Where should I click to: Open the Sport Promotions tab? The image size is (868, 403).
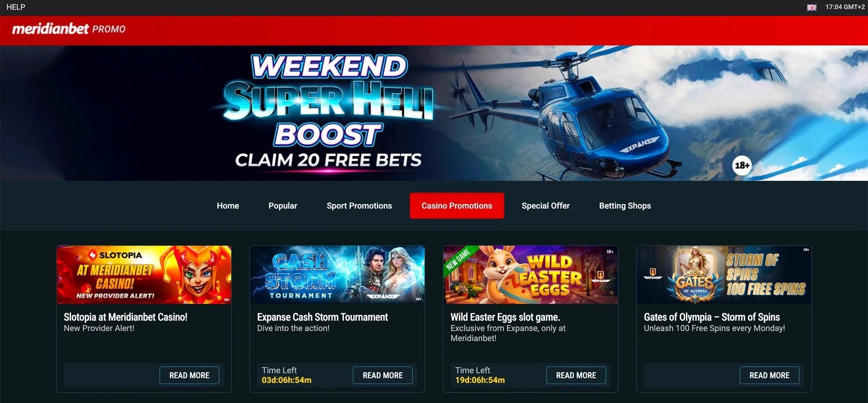pos(359,205)
